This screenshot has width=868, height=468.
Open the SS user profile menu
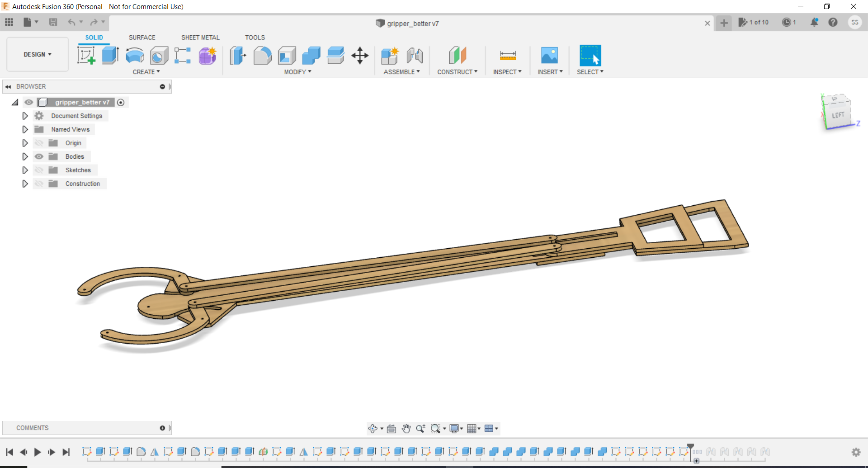click(x=854, y=22)
